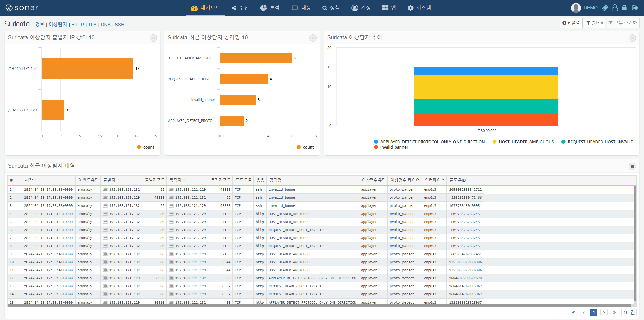Screen dimensions: 644x320
Task: Click the logout arrow icon
Action: 635,8
